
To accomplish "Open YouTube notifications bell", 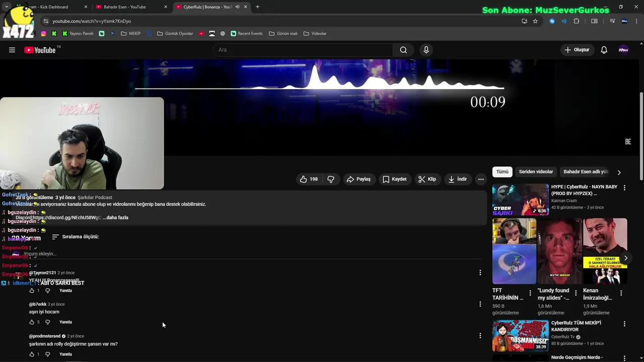I will [x=604, y=50].
